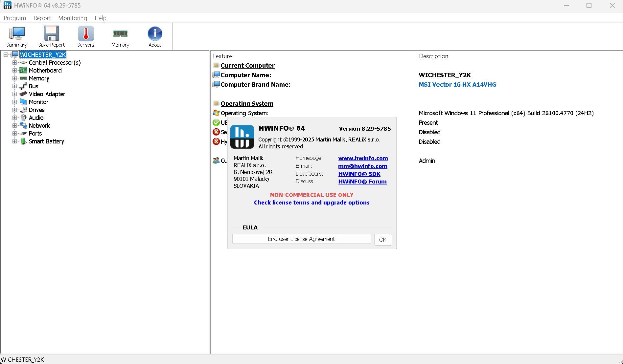The height and width of the screenshot is (364, 623).
Task: Click the users icon beside Current user row
Action: 216,161
